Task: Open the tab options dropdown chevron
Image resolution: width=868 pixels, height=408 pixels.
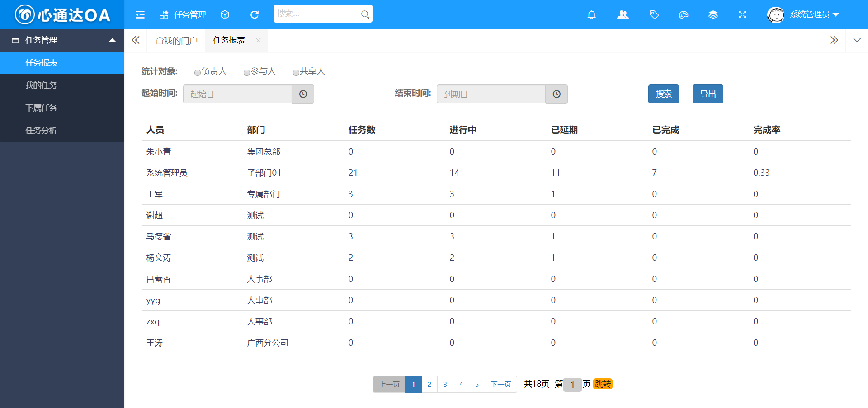Action: [857, 40]
